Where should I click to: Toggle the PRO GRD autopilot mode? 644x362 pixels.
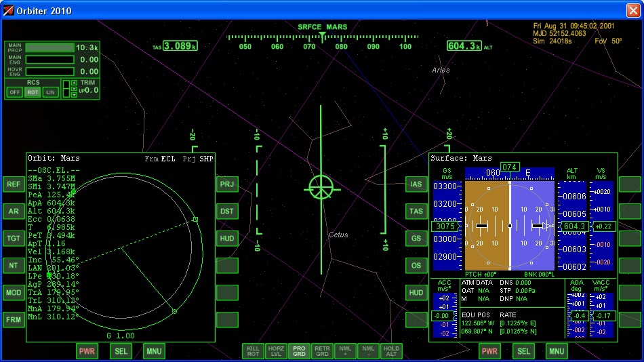[x=298, y=350]
